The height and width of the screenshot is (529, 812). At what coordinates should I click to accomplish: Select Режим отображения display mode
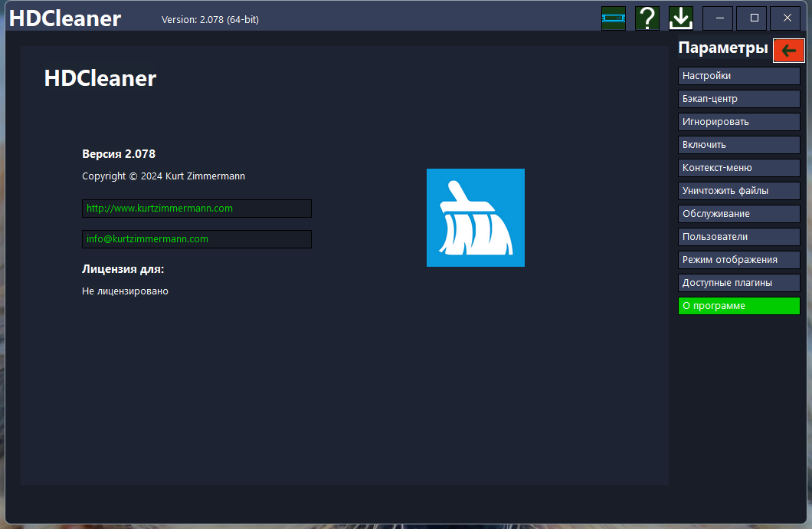pos(738,260)
